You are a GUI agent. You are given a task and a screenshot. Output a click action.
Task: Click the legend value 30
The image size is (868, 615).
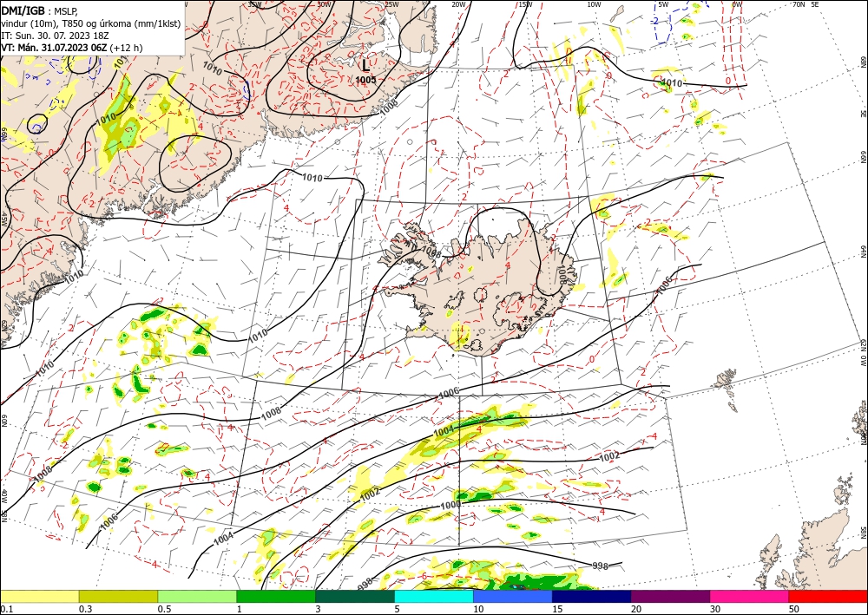coord(714,609)
